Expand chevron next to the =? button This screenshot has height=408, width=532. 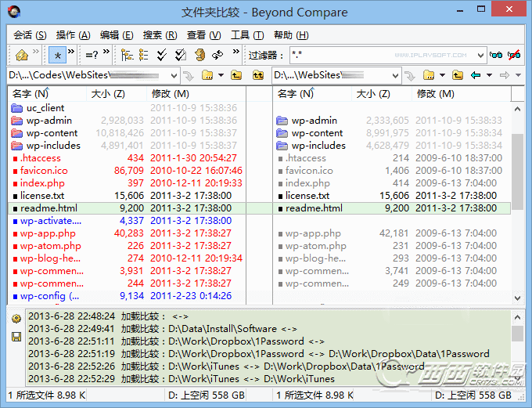click(x=106, y=52)
